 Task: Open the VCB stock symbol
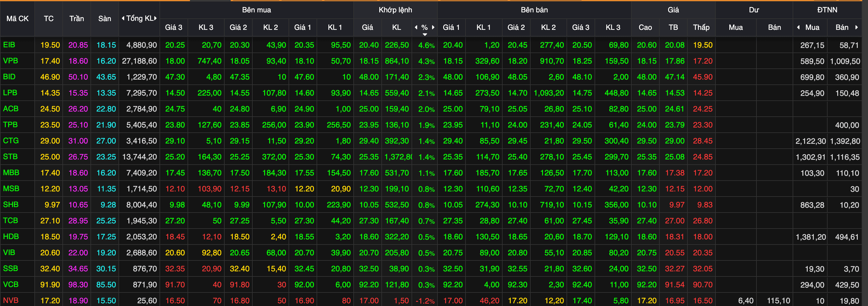tap(11, 284)
